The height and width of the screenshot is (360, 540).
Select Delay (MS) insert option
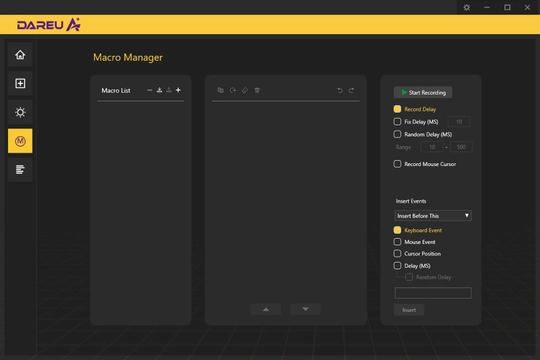[397, 266]
